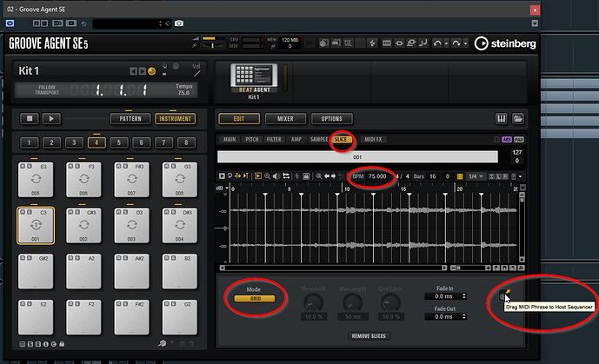
Task: Click the 001 sample velocity bar
Action: point(357,157)
